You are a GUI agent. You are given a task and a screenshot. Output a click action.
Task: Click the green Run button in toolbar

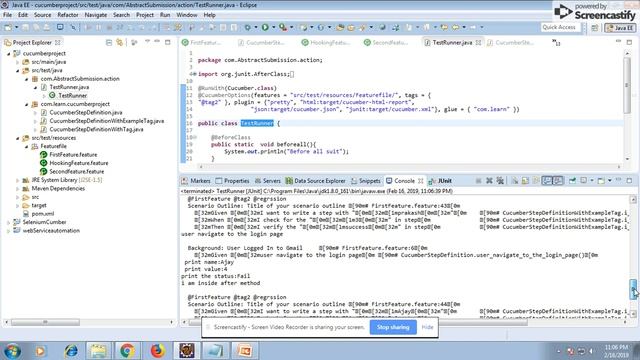(265, 27)
